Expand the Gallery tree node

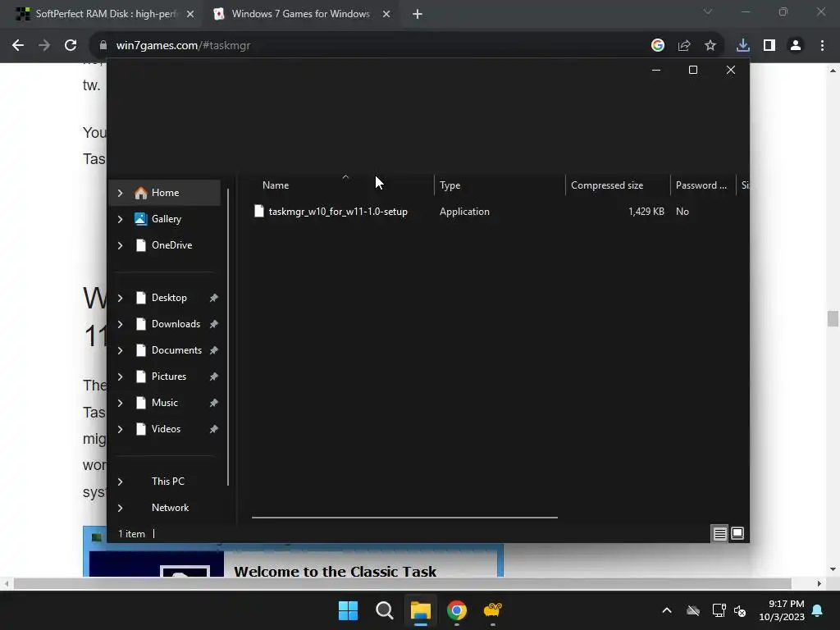pos(120,219)
